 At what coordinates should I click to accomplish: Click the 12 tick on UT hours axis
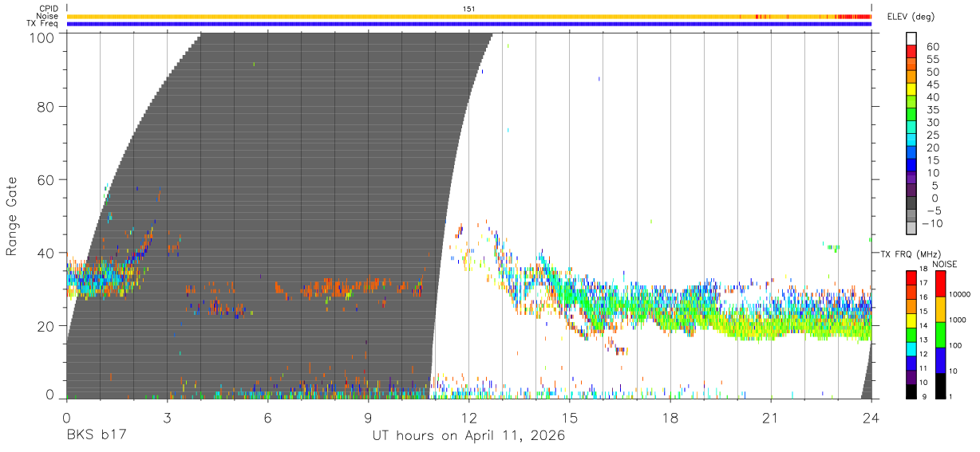(468, 417)
